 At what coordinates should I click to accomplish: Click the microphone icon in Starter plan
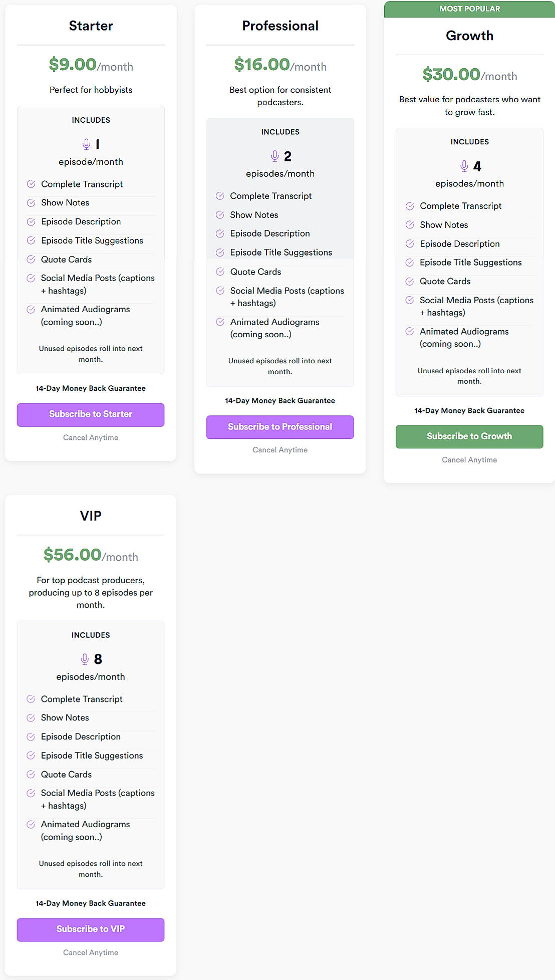coord(86,144)
